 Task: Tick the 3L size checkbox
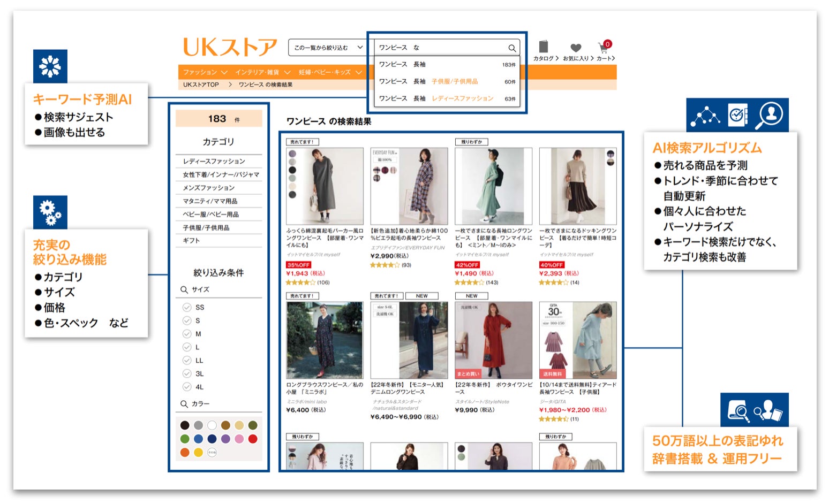187,373
